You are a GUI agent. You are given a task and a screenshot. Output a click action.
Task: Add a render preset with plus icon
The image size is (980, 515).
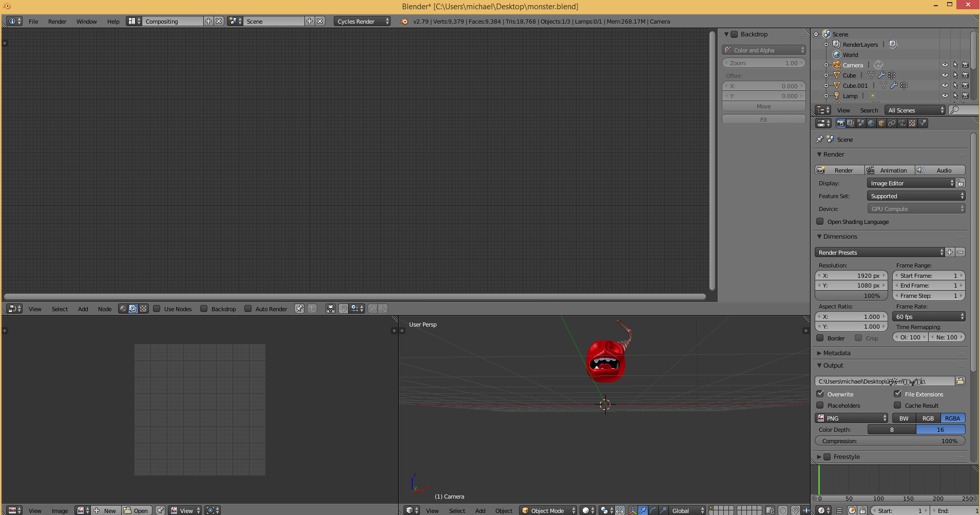950,252
